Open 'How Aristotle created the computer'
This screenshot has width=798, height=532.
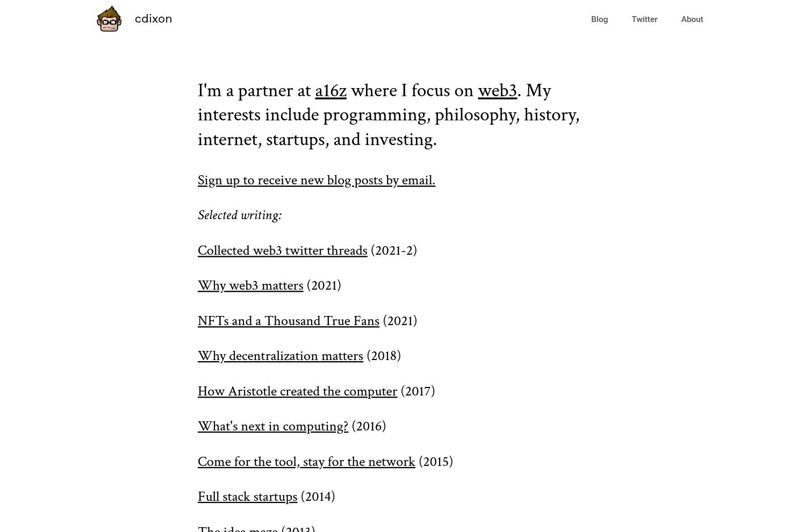tap(297, 391)
